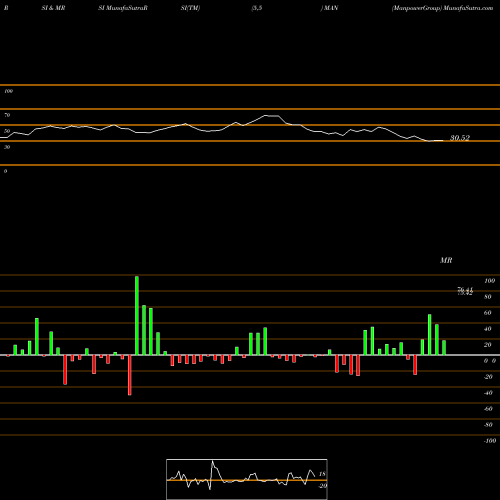500x500 pixels.
Task: Click the '100' label on left RSI axis
Action: 8,91
